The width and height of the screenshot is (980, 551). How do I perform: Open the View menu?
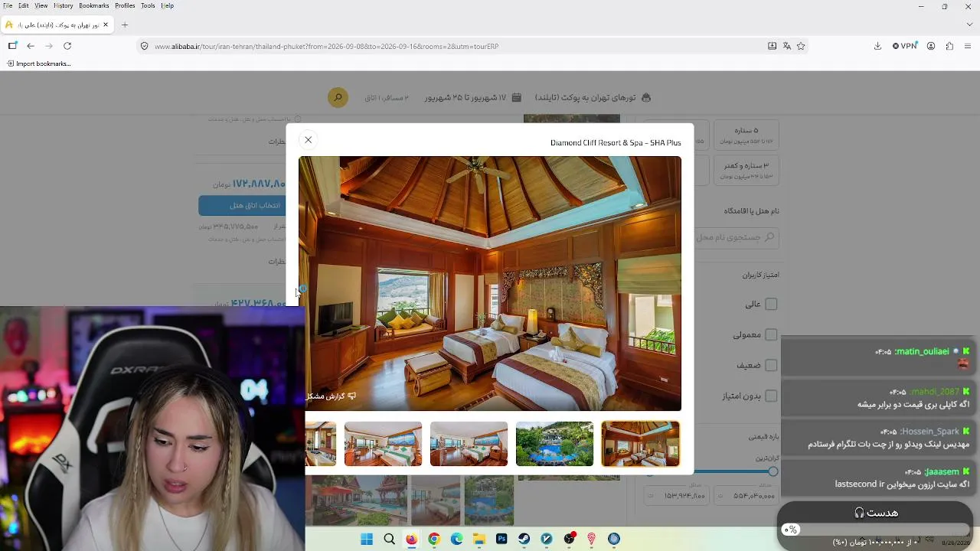tap(41, 5)
